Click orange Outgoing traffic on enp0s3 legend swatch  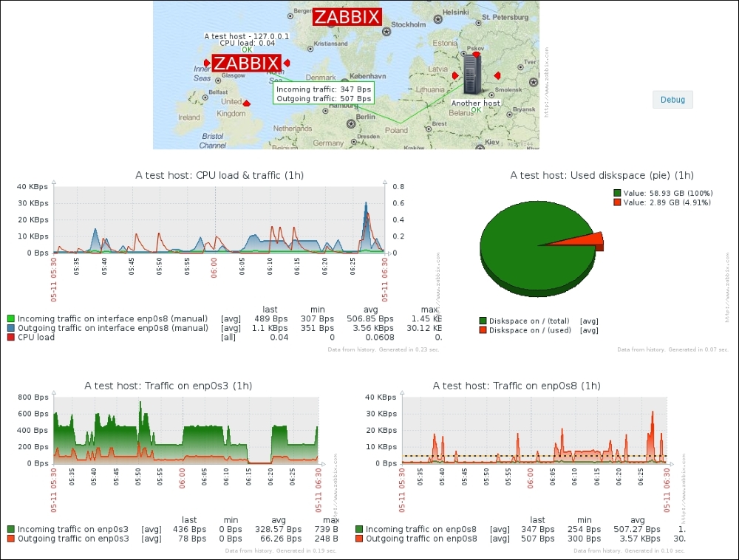click(10, 539)
